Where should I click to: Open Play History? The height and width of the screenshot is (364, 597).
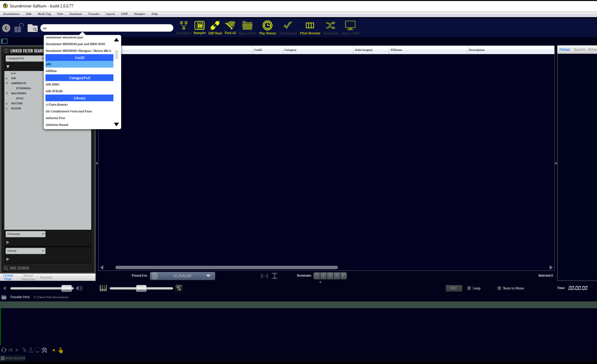click(268, 26)
